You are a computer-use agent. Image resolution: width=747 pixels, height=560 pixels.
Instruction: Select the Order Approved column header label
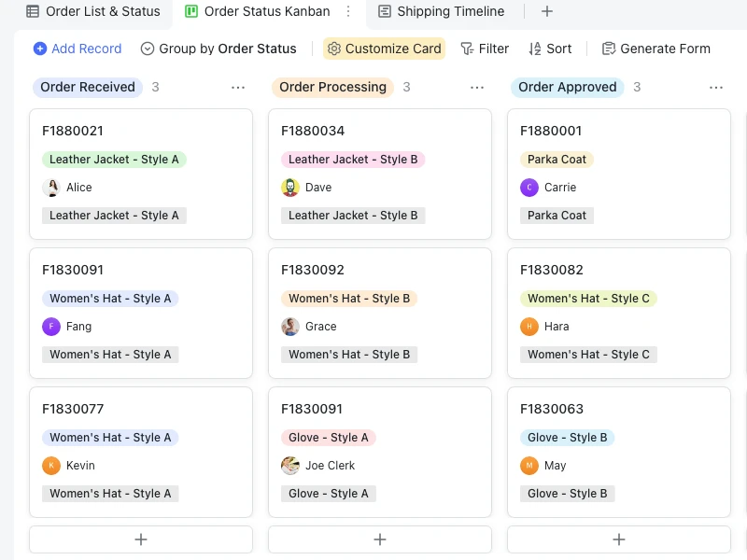click(568, 87)
